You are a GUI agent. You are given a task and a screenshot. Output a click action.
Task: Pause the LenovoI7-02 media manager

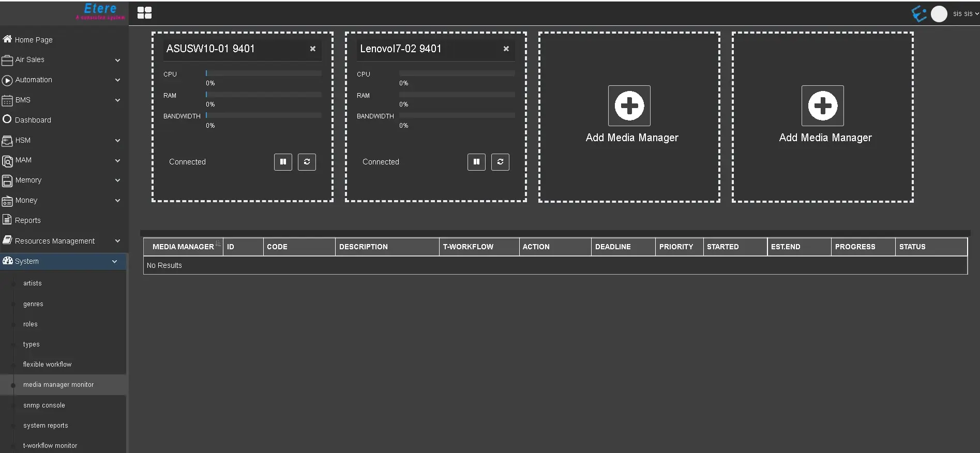(476, 162)
